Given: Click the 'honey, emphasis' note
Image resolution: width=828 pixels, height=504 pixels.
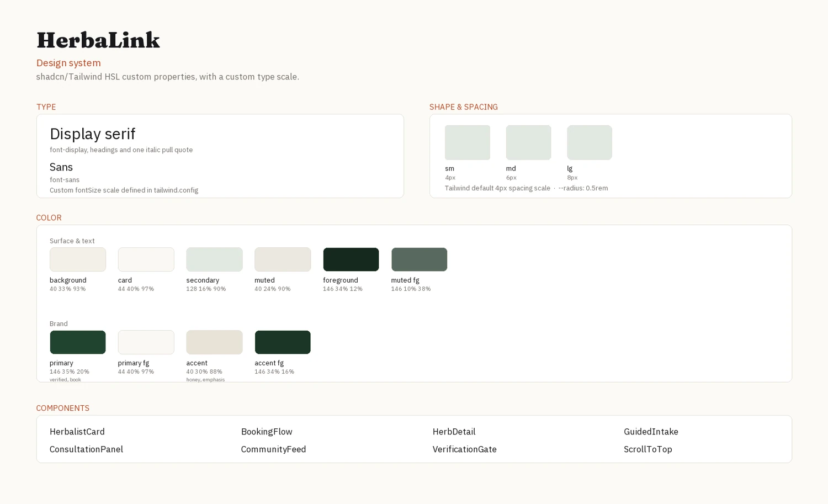Looking at the screenshot, I should tap(205, 380).
